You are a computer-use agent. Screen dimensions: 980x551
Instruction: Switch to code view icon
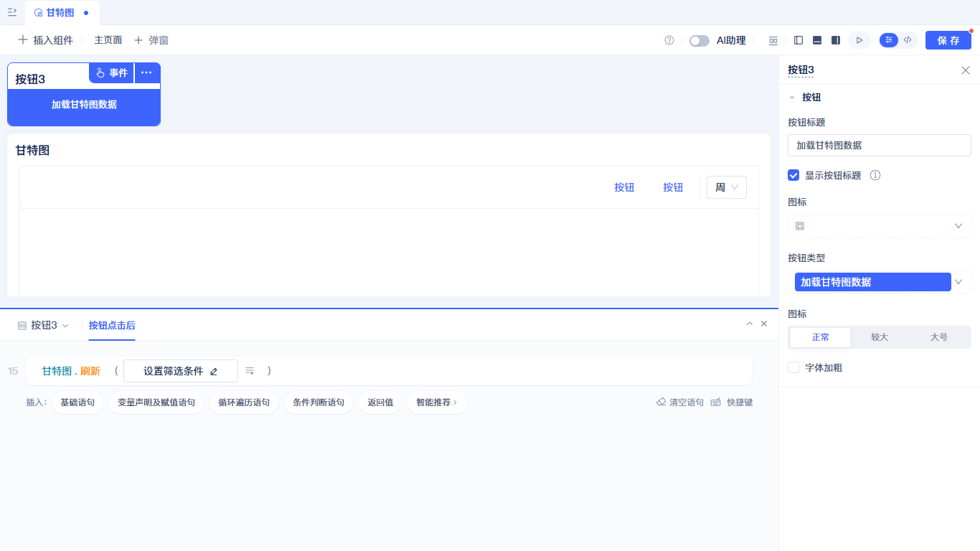[x=908, y=40]
